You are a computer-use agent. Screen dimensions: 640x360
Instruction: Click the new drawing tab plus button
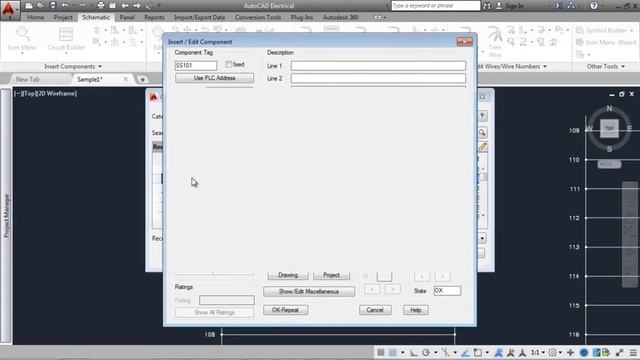pos(142,79)
